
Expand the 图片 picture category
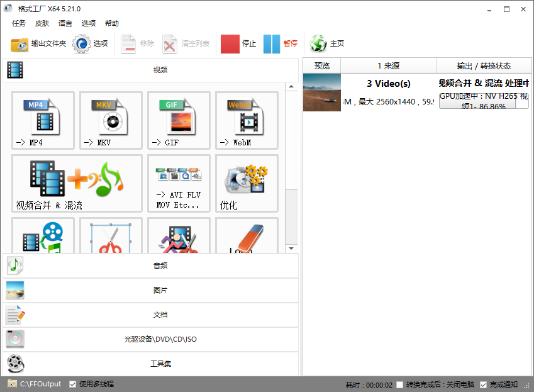pos(150,290)
